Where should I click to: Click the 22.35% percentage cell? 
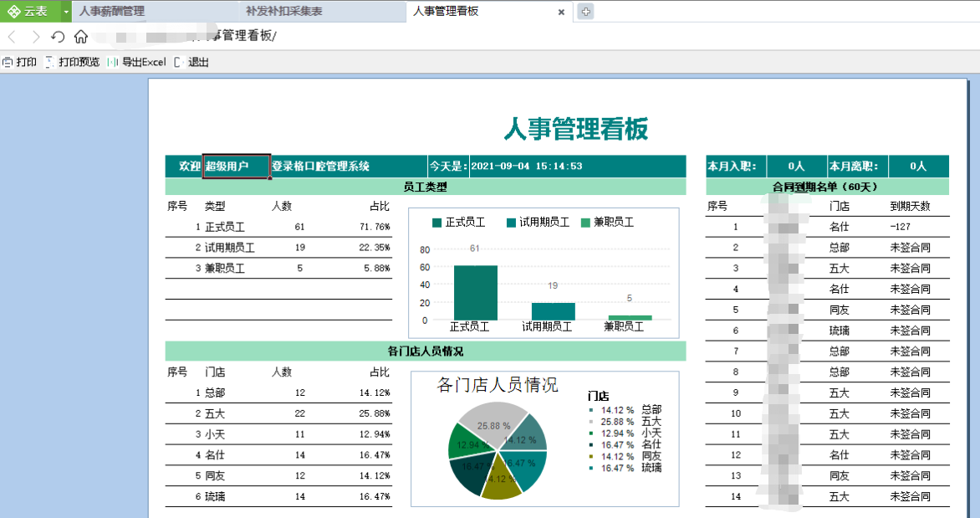pyautogui.click(x=375, y=248)
